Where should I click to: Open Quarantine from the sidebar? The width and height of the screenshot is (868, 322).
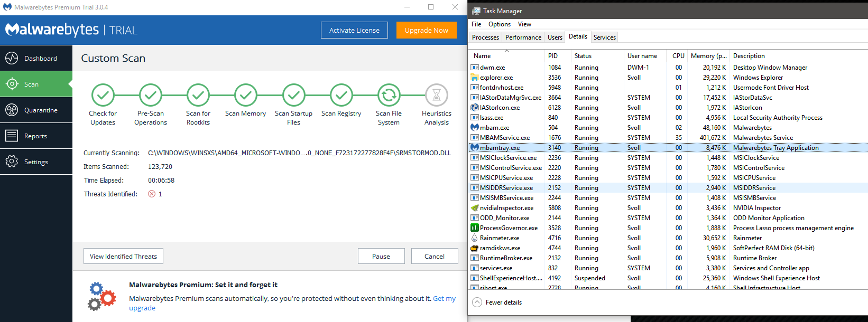click(36, 110)
